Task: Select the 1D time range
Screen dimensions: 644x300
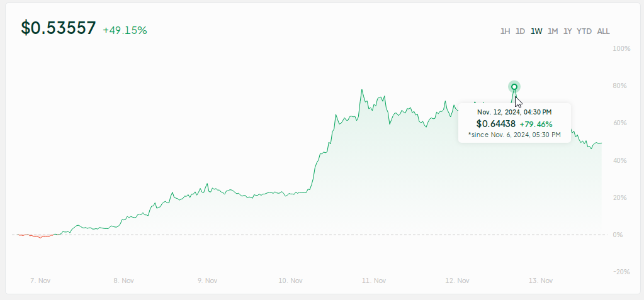Action: pos(521,31)
